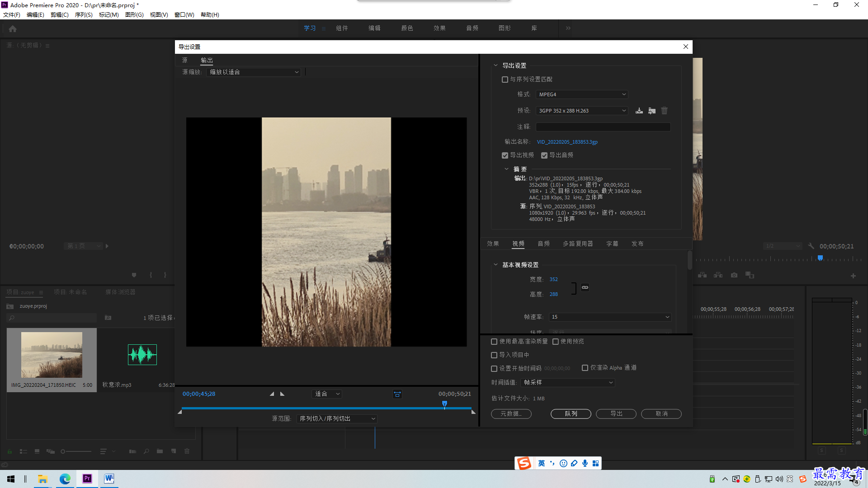
Task: Switch to the 音频 tab in export settings
Action: point(543,244)
